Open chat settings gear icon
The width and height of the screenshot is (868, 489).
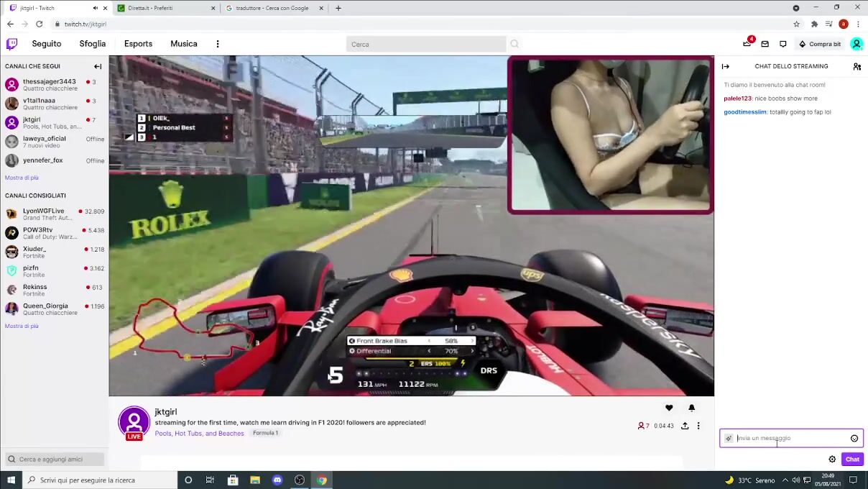[832, 459]
